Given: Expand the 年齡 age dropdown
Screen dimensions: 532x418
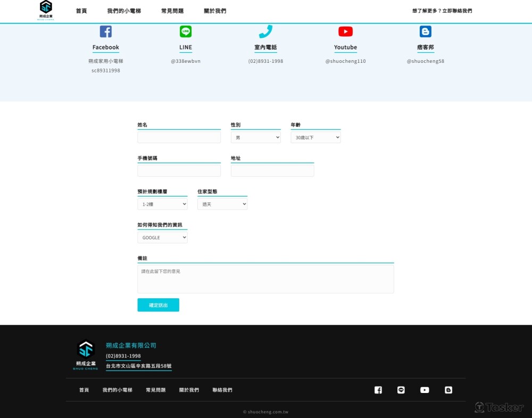Looking at the screenshot, I should (x=315, y=137).
